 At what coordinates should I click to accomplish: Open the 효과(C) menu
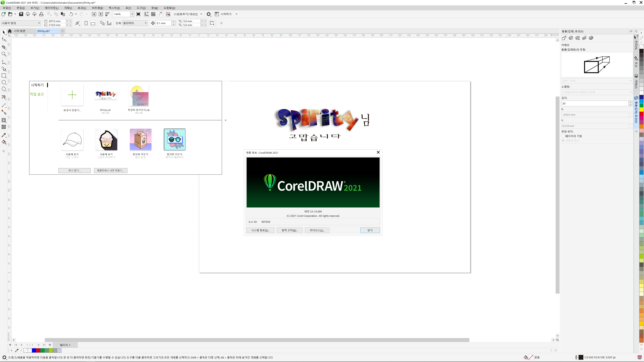[x=82, y=8]
